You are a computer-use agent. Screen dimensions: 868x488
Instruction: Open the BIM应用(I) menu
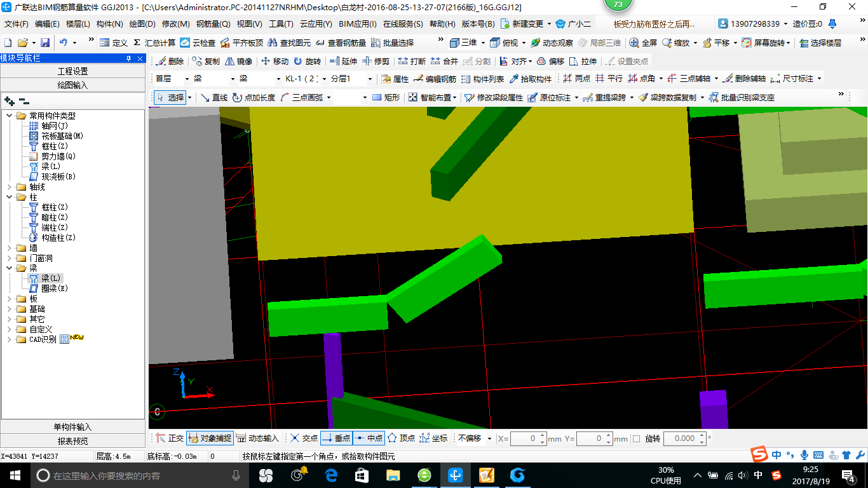pos(358,24)
